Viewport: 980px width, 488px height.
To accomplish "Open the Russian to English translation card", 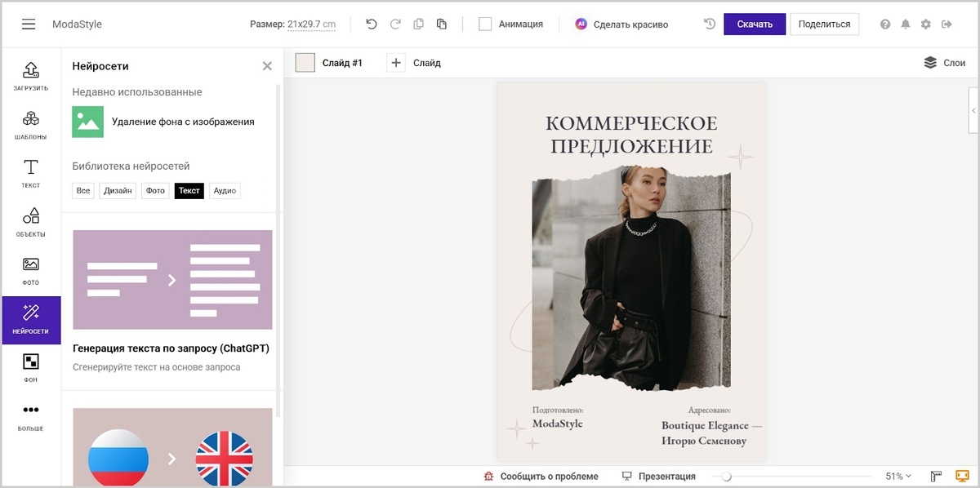I will (172, 446).
